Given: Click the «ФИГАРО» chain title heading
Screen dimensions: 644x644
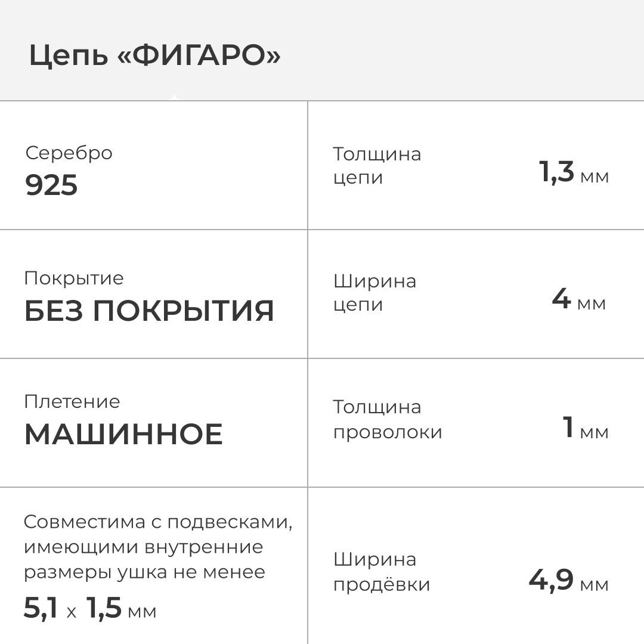Looking at the screenshot, I should click(154, 57).
